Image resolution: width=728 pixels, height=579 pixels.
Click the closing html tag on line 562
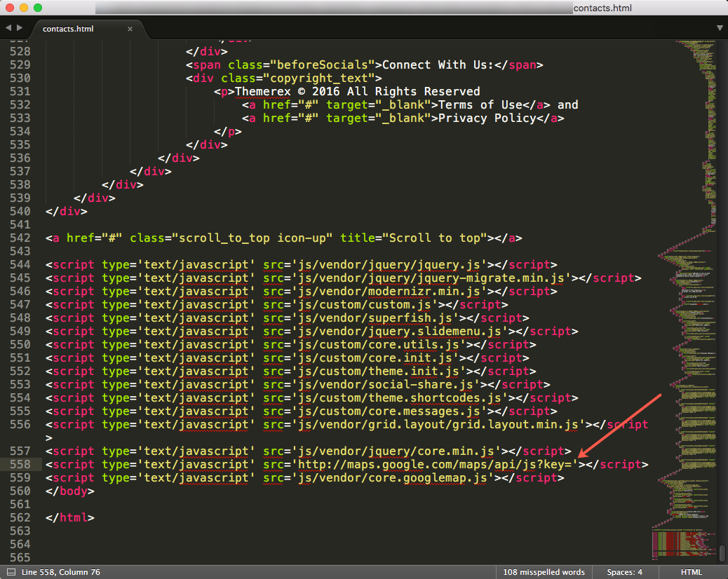pos(70,518)
